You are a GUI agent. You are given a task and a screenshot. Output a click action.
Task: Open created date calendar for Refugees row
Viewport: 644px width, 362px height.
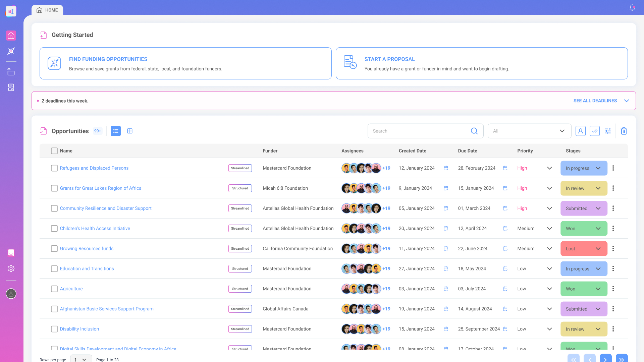tap(446, 168)
